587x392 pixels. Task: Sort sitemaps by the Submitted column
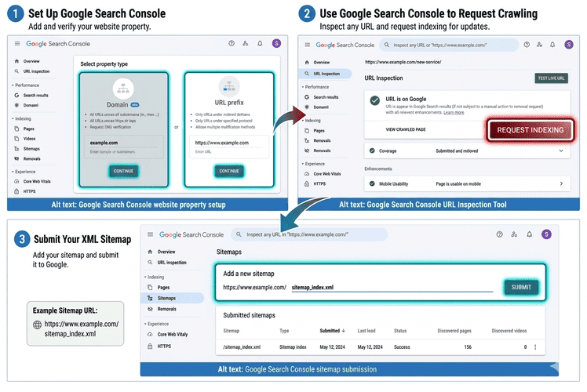(x=332, y=331)
